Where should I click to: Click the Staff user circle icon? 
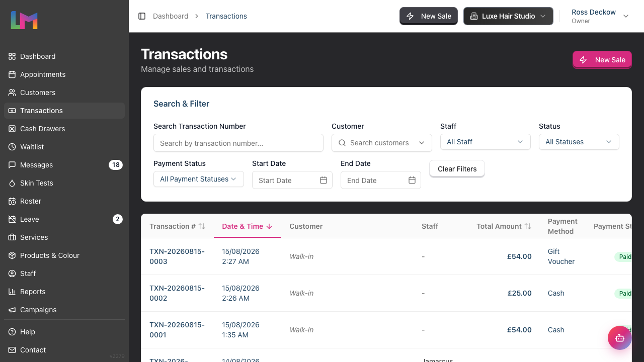coord(12,274)
